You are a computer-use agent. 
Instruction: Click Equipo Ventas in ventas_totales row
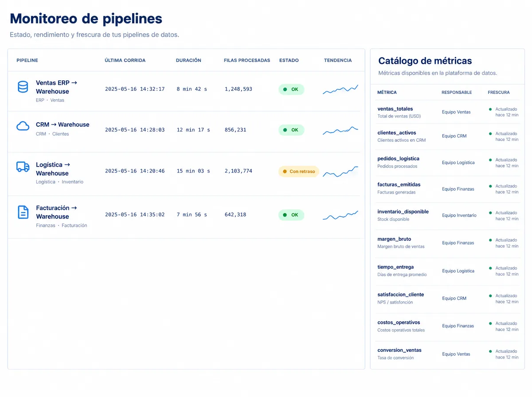(x=456, y=112)
